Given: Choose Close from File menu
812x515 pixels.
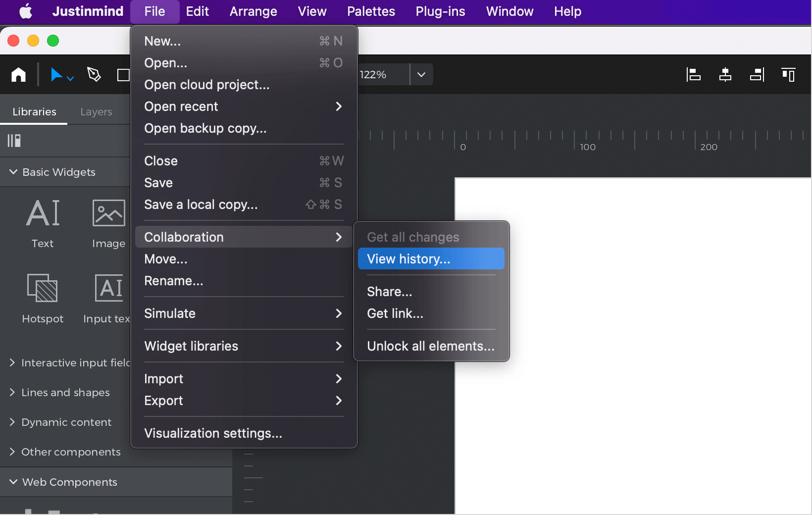Looking at the screenshot, I should [244, 161].
